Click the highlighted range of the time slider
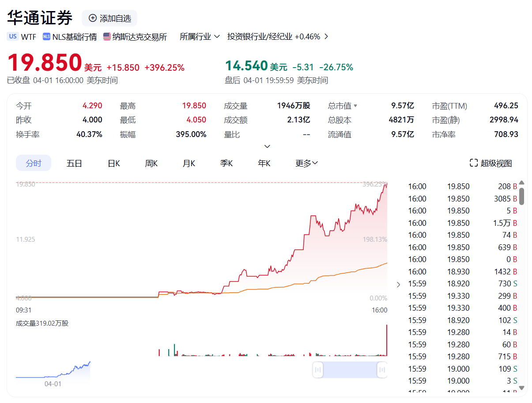532x403 pixels. click(350, 369)
